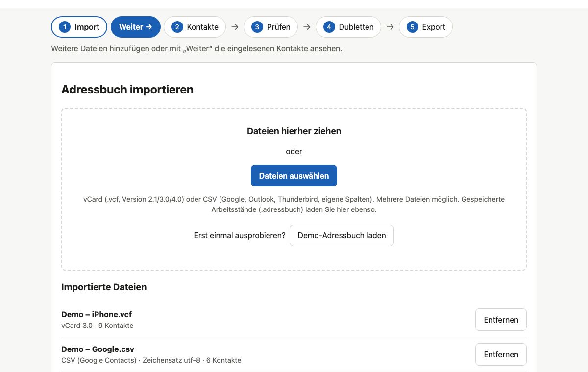Remove the Demo – Google.csv file
The image size is (588, 372).
pyautogui.click(x=501, y=354)
